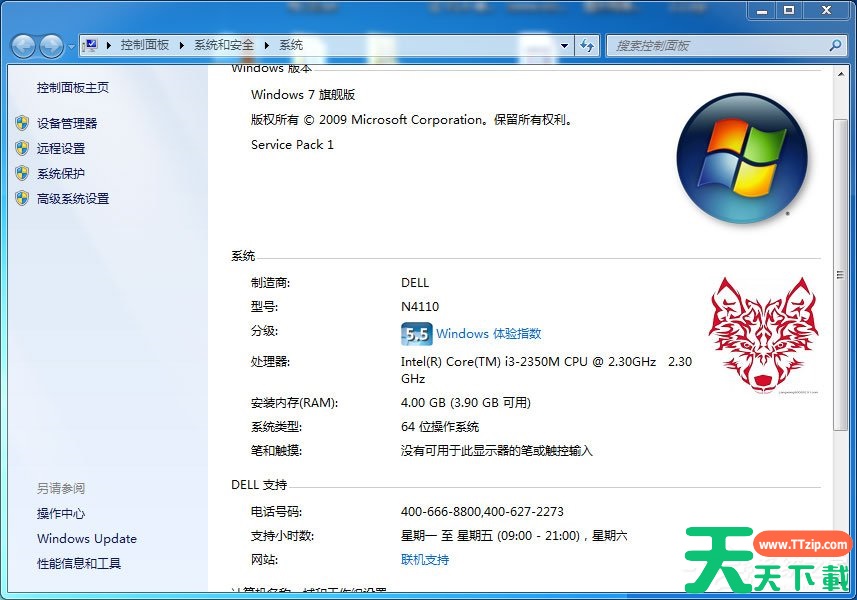
Task: Click the Back navigation arrow button
Action: pyautogui.click(x=23, y=46)
